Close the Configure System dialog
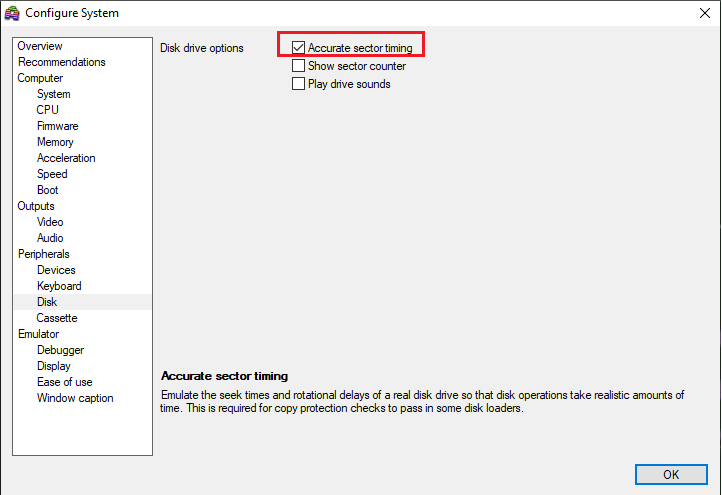The image size is (722, 495). coord(705,13)
